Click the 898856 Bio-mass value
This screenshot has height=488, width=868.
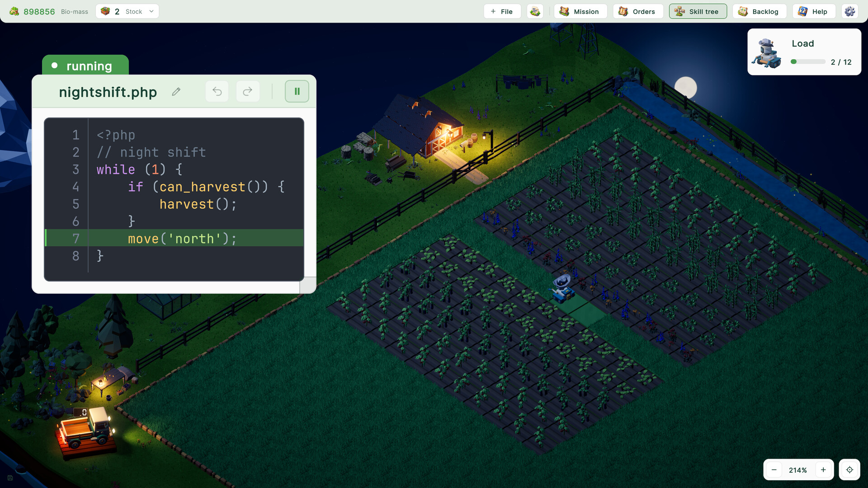[39, 12]
